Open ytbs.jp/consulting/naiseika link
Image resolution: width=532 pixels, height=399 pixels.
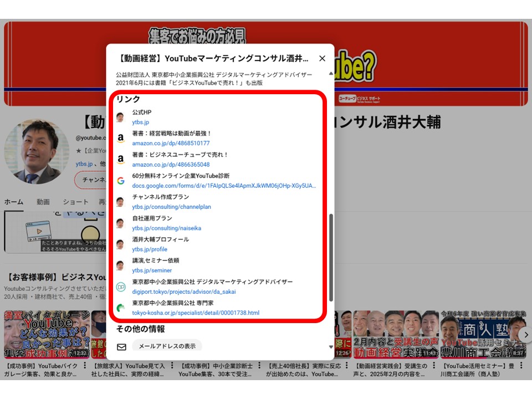point(167,228)
